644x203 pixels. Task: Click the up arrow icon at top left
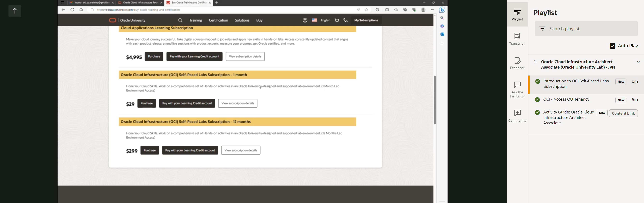(x=15, y=11)
